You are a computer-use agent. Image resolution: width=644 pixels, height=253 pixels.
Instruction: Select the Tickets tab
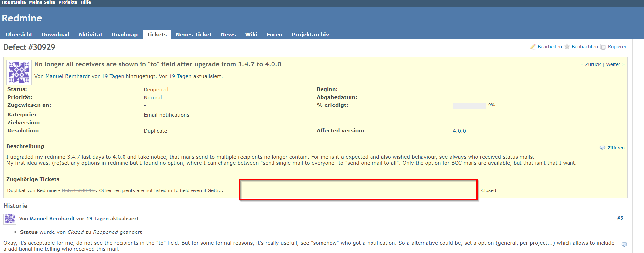[x=157, y=34]
